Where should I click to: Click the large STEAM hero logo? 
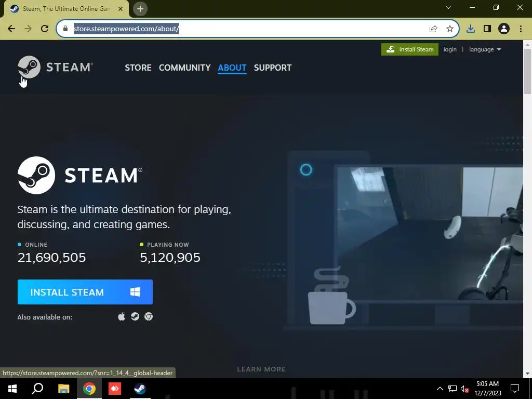[80, 176]
